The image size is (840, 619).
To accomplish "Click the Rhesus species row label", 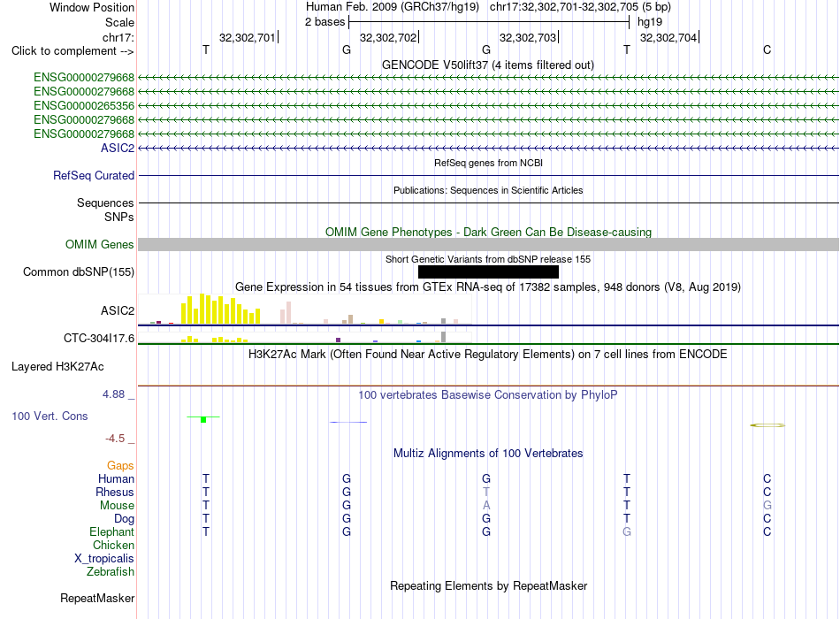I will click(115, 492).
